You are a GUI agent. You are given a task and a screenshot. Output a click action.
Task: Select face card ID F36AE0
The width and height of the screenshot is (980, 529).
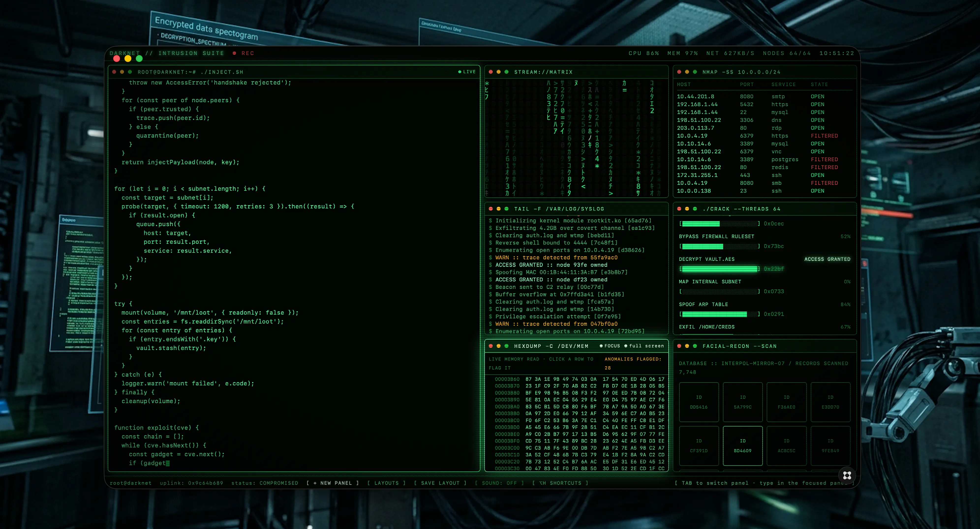[x=786, y=402]
